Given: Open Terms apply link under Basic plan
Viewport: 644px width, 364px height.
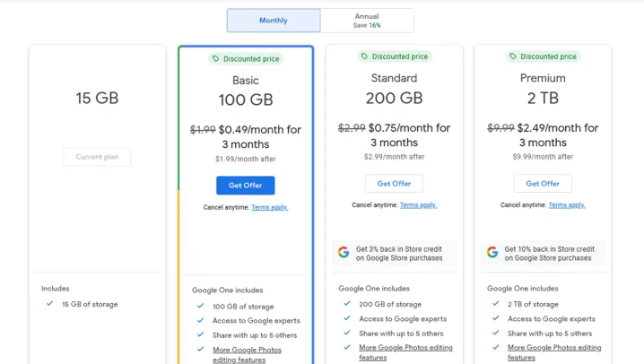Looking at the screenshot, I should [x=269, y=207].
